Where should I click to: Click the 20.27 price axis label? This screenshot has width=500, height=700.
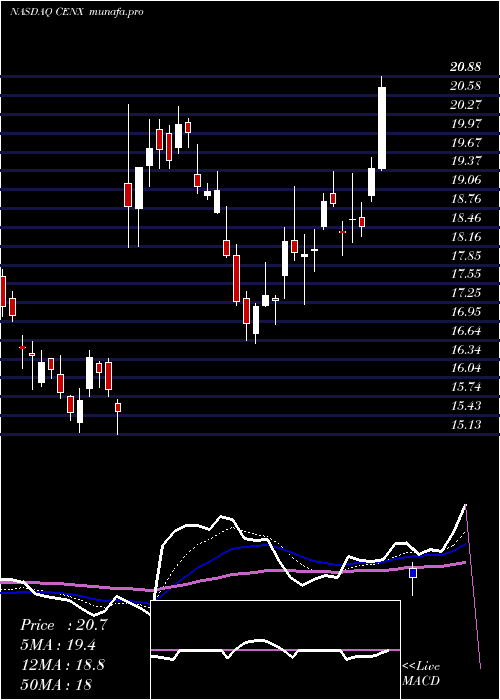click(x=466, y=104)
